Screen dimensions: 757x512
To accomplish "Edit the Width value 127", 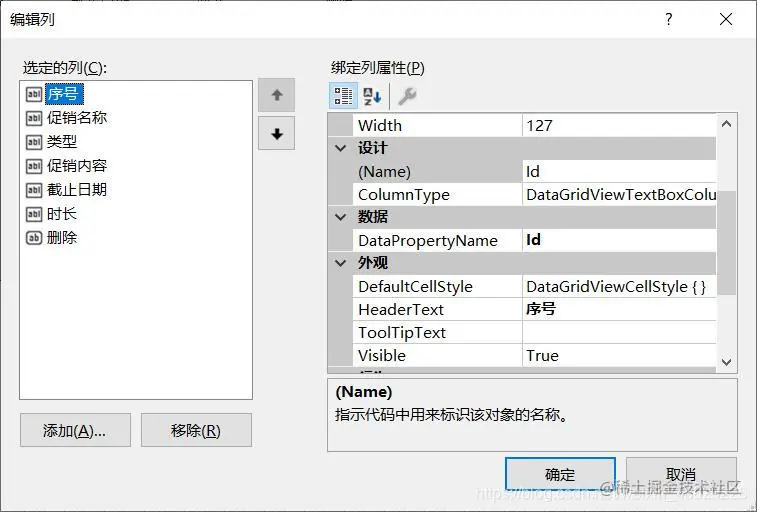I will (619, 125).
